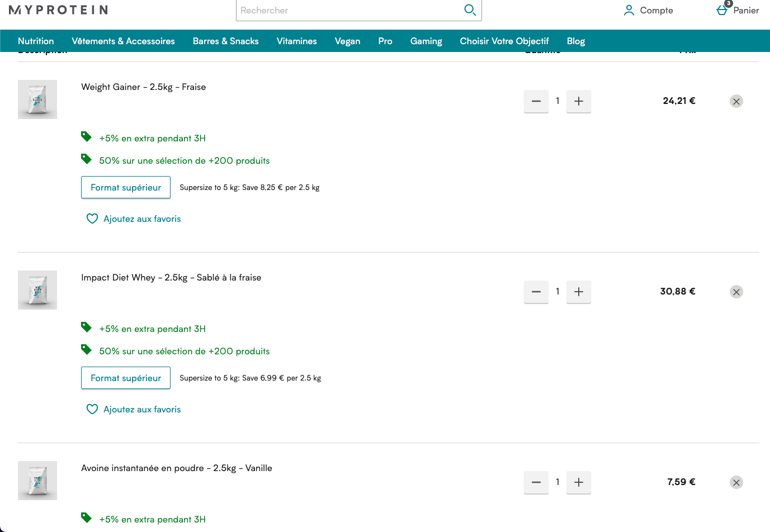Remove Avoine instantanée from the basket
The height and width of the screenshot is (532, 770).
point(736,482)
